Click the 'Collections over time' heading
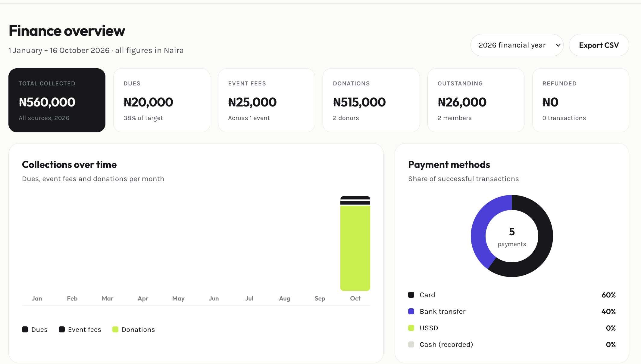641x364 pixels. pyautogui.click(x=69, y=165)
